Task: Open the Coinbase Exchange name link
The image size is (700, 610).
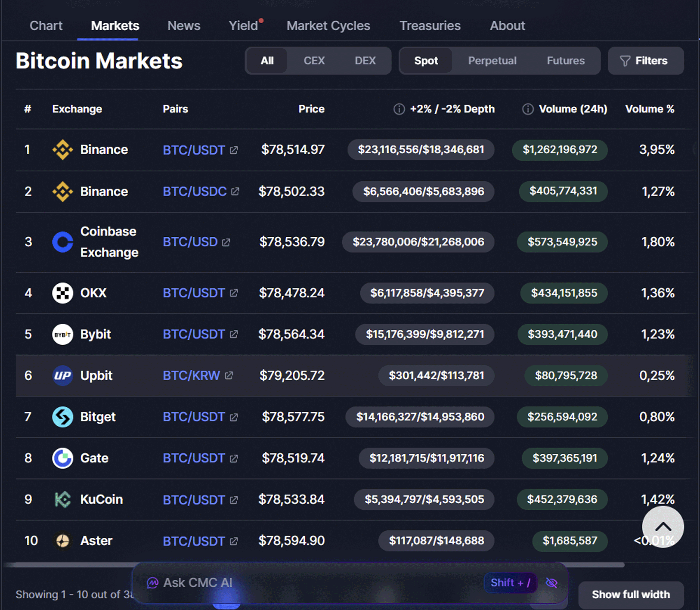Action: pos(109,242)
